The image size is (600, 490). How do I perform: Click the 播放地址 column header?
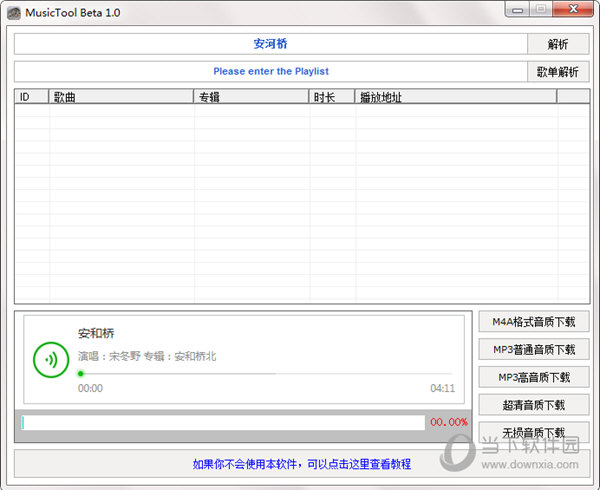pos(456,97)
